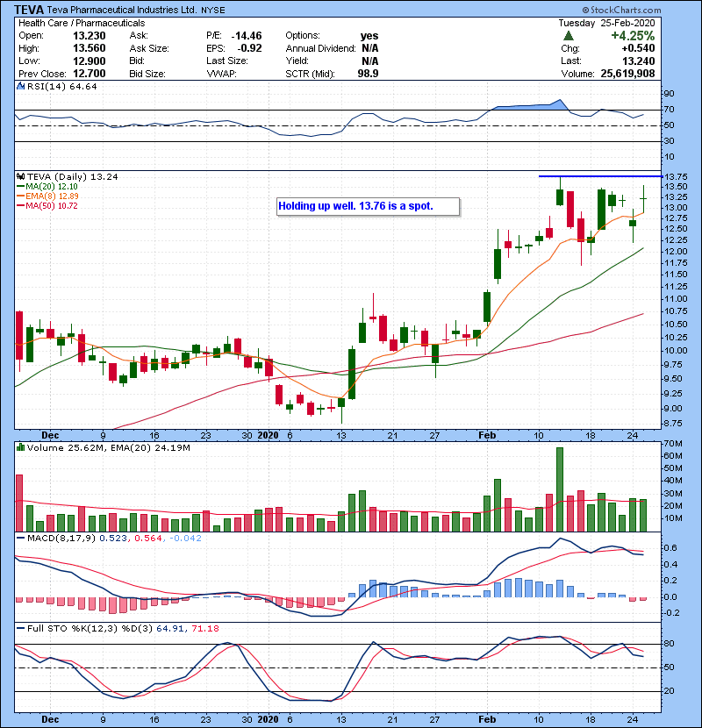
Task: Click the Yield N/A value
Action: point(369,61)
